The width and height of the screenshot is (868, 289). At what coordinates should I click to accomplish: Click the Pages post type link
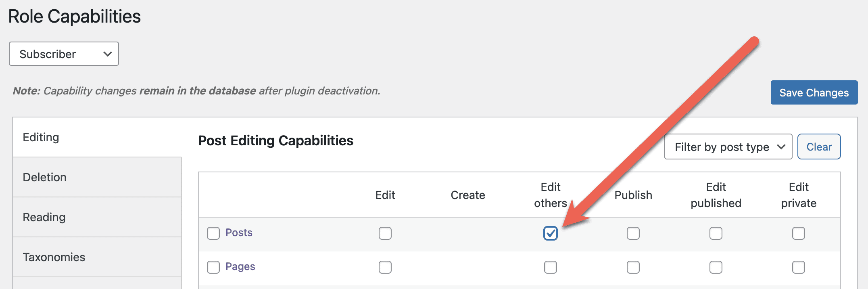[240, 266]
